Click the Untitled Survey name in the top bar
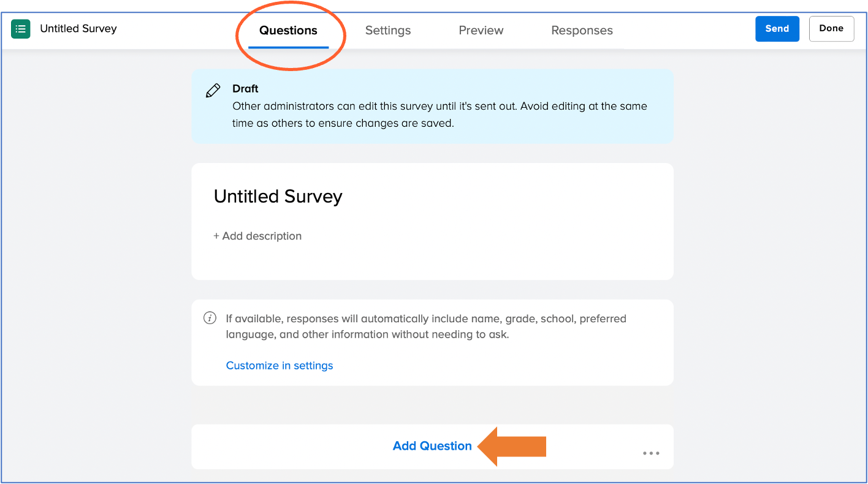The width and height of the screenshot is (868, 484). (x=78, y=29)
